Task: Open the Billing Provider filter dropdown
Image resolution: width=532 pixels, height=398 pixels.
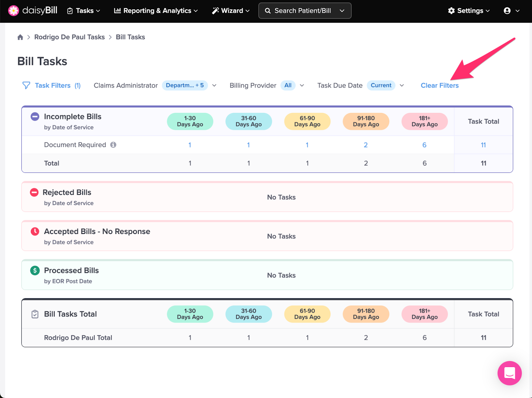Action: 302,85
